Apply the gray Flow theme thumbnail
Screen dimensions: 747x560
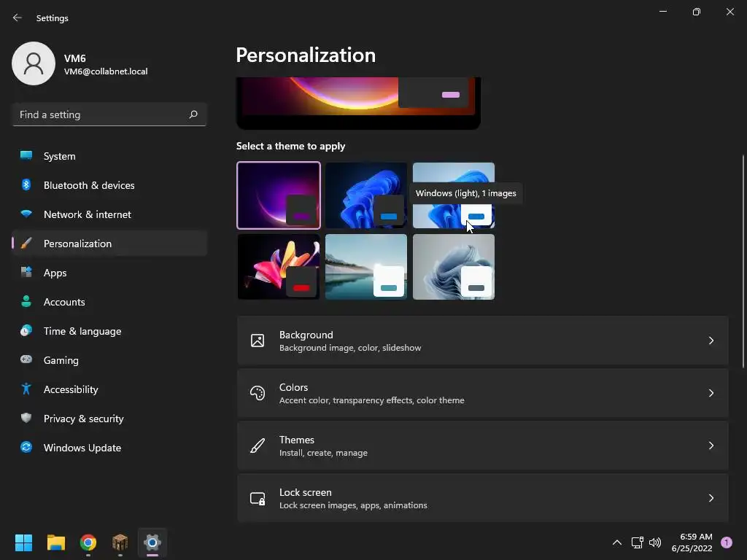point(454,267)
